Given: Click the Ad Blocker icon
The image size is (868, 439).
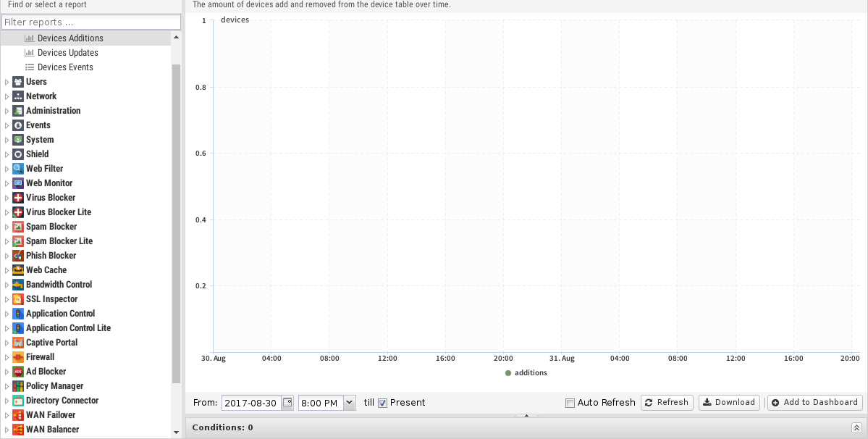Looking at the screenshot, I should (x=18, y=372).
